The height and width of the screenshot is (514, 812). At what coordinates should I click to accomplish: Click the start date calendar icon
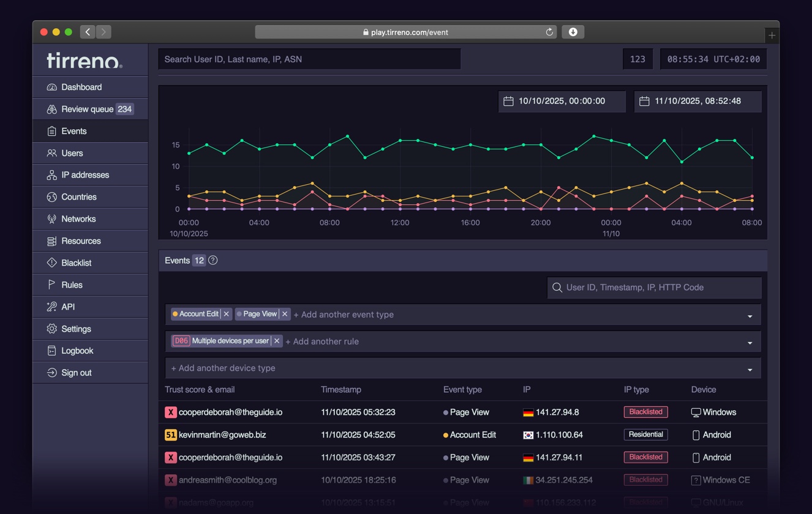click(508, 102)
